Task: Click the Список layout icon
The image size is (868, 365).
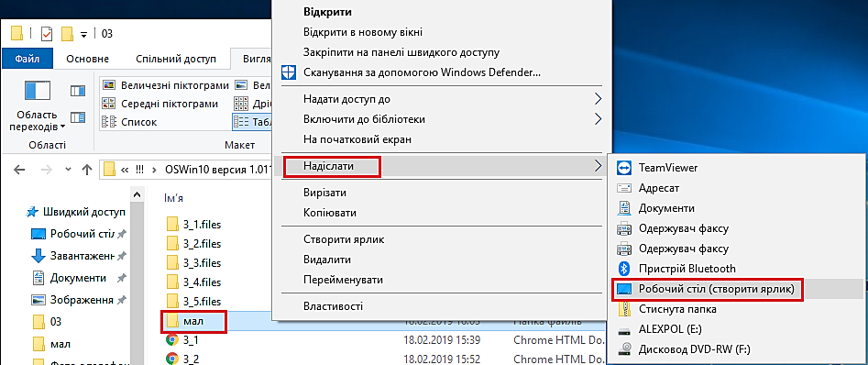Action: pyautogui.click(x=110, y=122)
